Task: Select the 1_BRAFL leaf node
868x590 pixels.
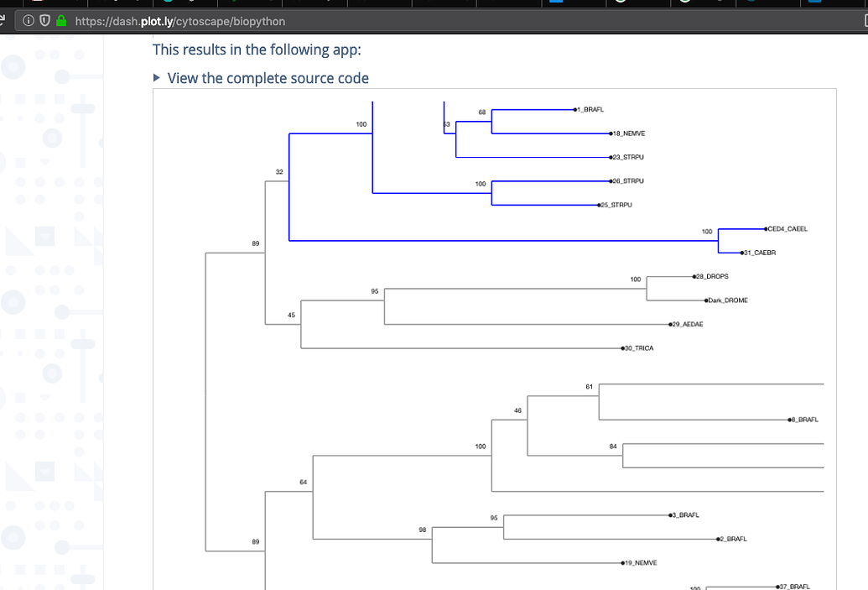Action: (x=574, y=108)
